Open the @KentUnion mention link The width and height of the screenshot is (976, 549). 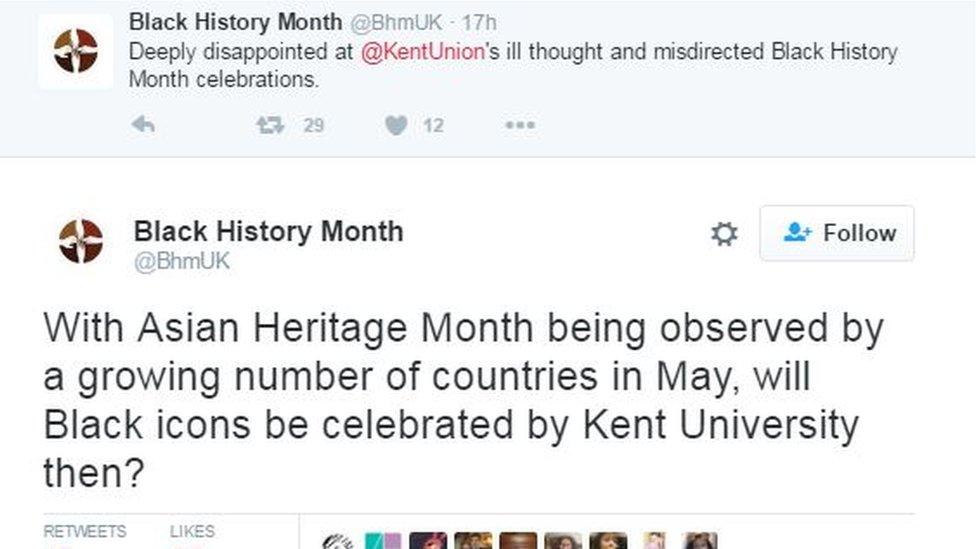pos(421,52)
